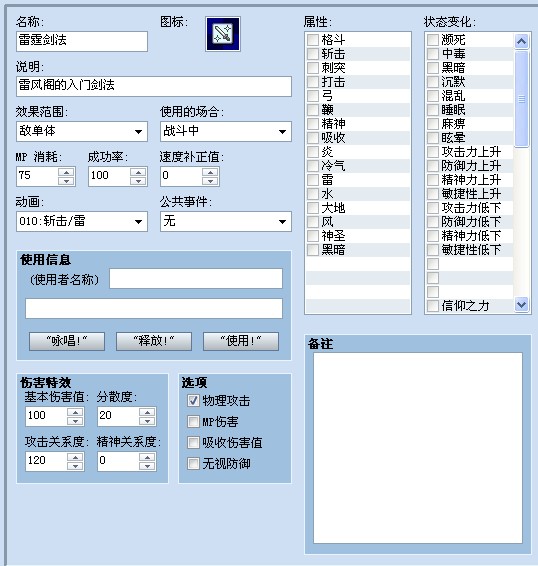Check the 吸收 attribute checkbox

tap(313, 138)
